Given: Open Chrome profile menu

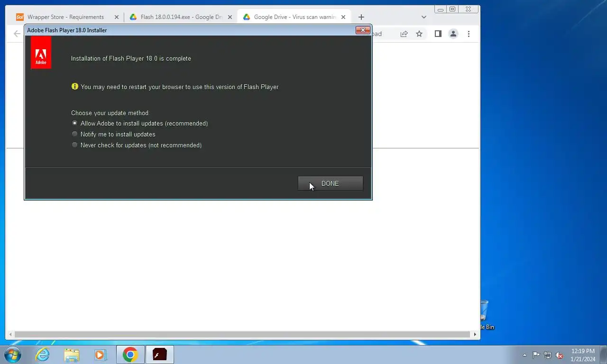Looking at the screenshot, I should coord(453,34).
